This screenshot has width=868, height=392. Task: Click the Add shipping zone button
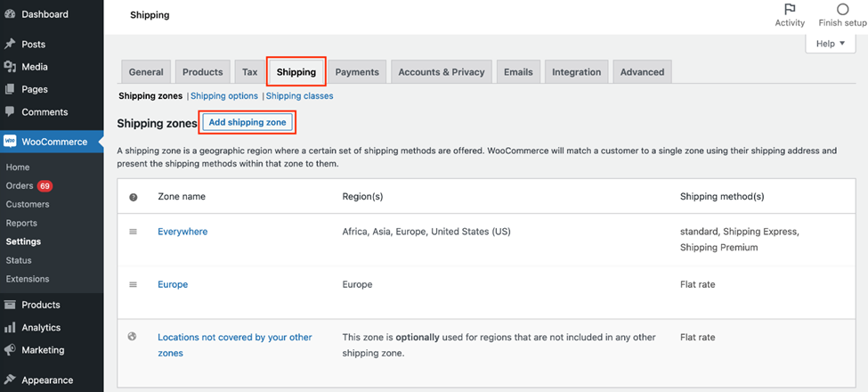(x=247, y=122)
